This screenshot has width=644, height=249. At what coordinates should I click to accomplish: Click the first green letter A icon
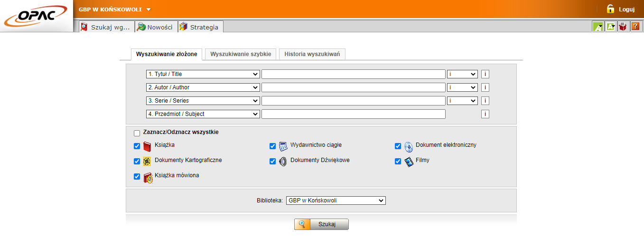(x=597, y=27)
